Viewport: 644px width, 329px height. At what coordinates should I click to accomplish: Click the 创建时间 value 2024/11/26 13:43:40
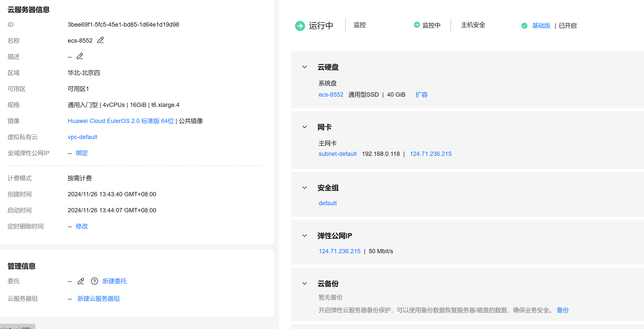pos(112,194)
